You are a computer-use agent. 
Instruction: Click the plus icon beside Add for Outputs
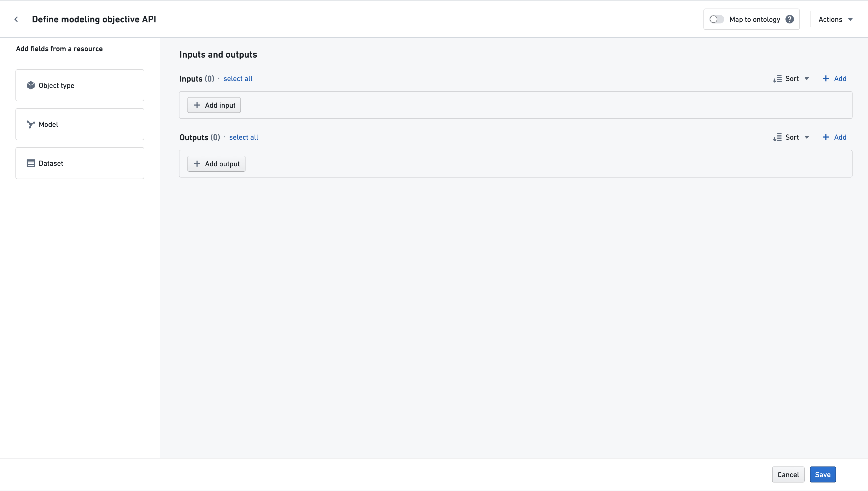[826, 137]
